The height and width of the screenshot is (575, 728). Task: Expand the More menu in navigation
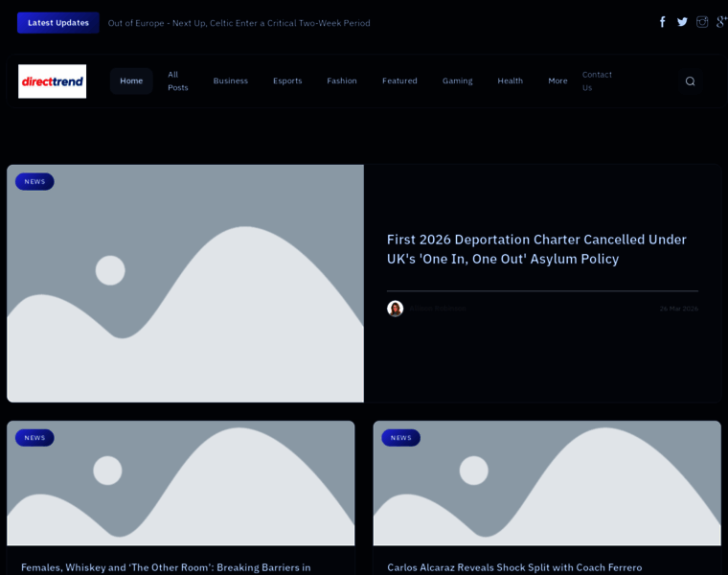coord(557,81)
